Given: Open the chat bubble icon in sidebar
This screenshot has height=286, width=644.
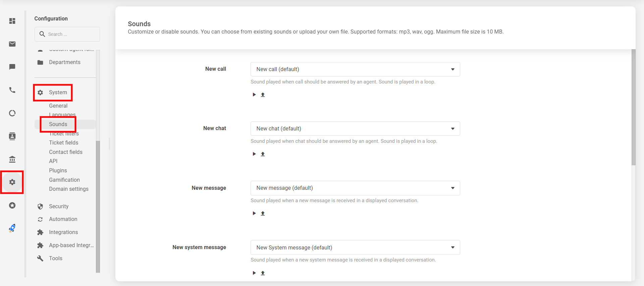Looking at the screenshot, I should 12,67.
